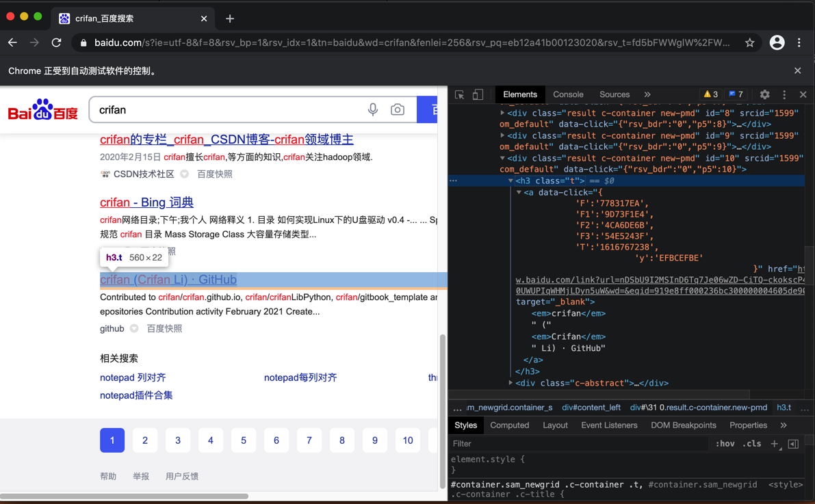Toggle the :hov element state panel
Screen dimensions: 815x504
[725, 444]
